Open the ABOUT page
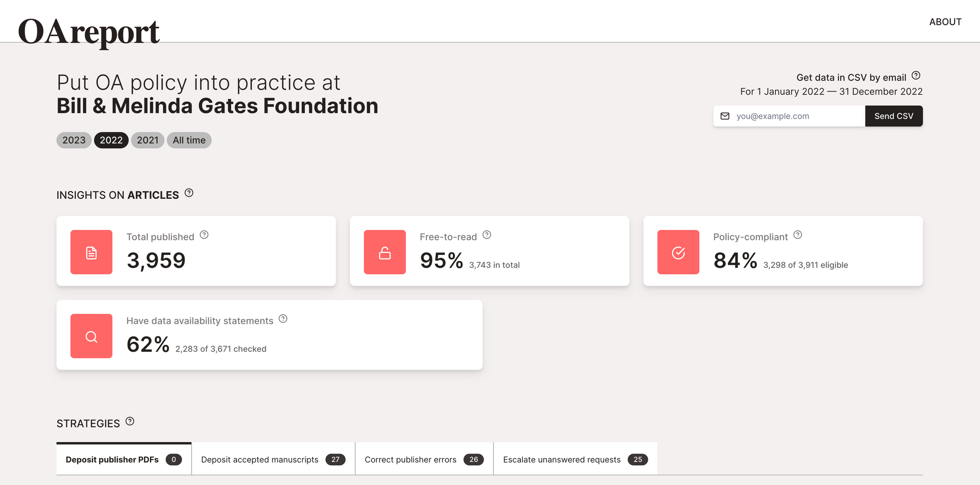 pyautogui.click(x=945, y=22)
